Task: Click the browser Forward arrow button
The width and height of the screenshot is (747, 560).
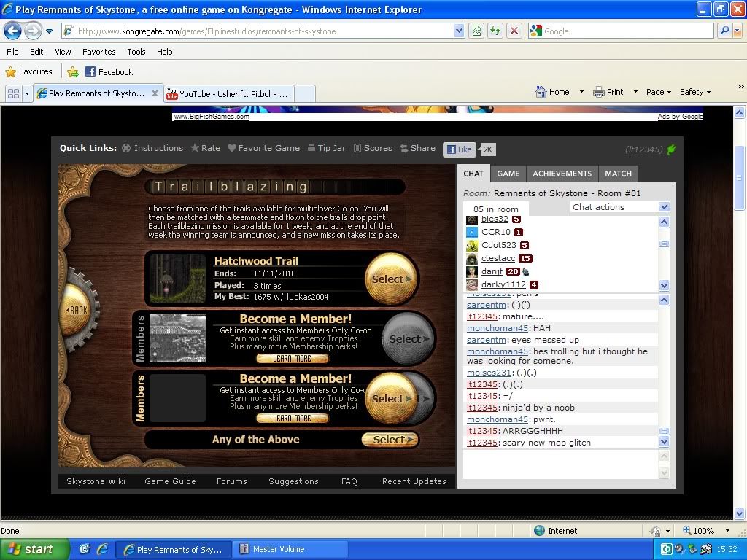Action: [33, 31]
